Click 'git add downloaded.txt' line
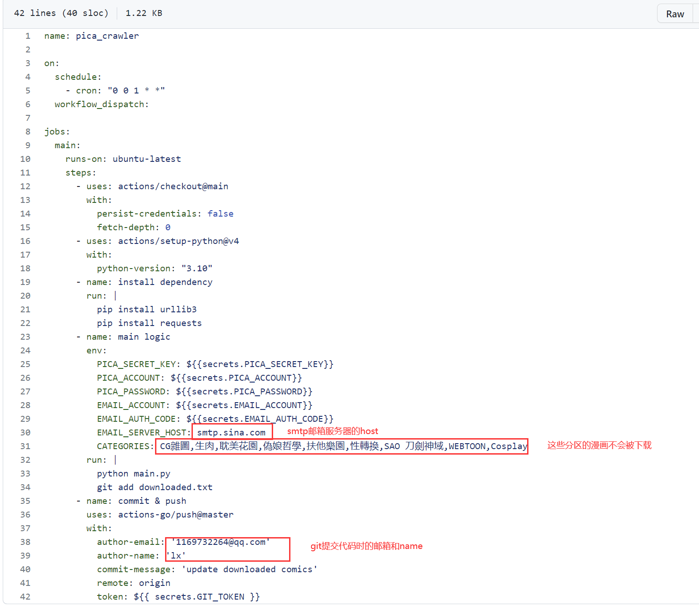Viewport: 699px width, 616px height. point(155,487)
